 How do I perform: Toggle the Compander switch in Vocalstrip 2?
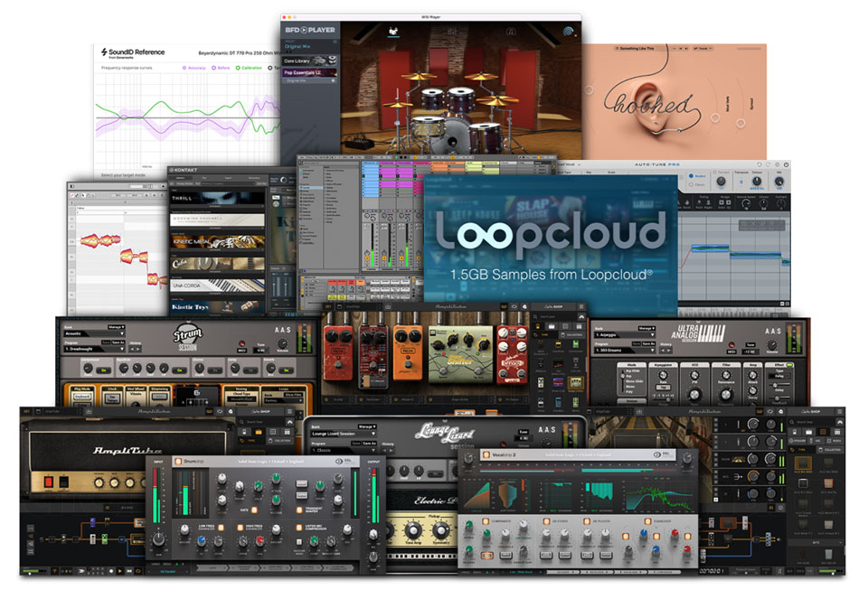pyautogui.click(x=486, y=521)
